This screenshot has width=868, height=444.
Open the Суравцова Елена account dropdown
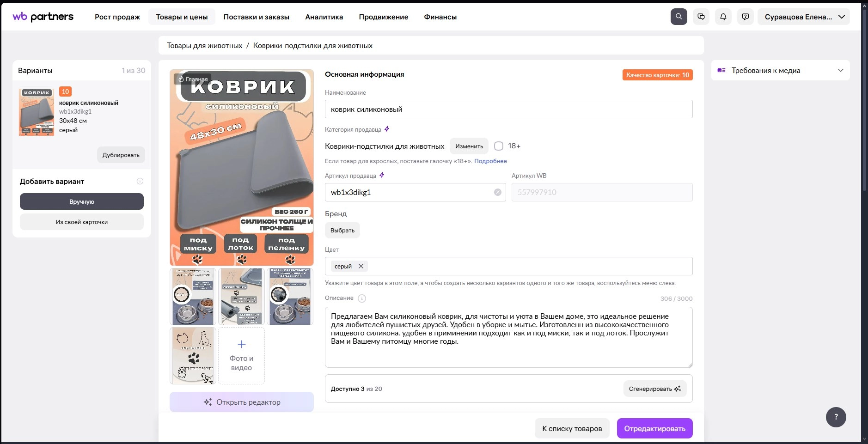click(803, 17)
